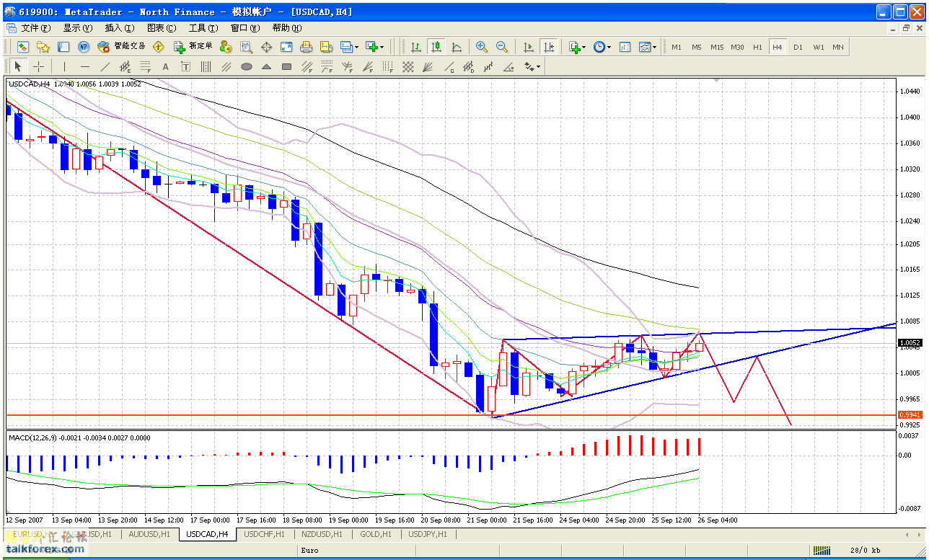Image resolution: width=929 pixels, height=560 pixels.
Task: Click the Zoom Out magnifier
Action: pos(502,47)
